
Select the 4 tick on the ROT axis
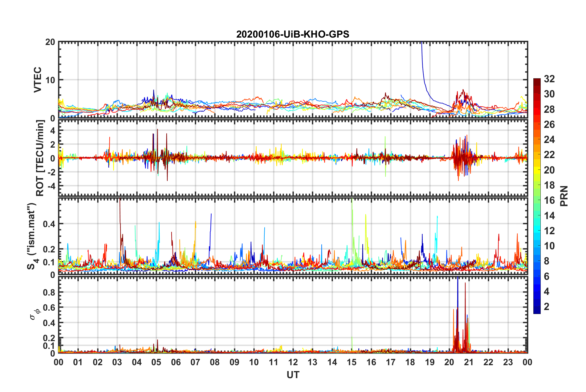click(x=53, y=131)
